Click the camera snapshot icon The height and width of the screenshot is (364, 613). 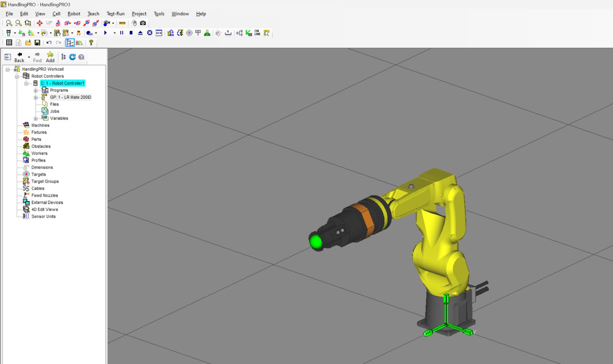[x=143, y=23]
